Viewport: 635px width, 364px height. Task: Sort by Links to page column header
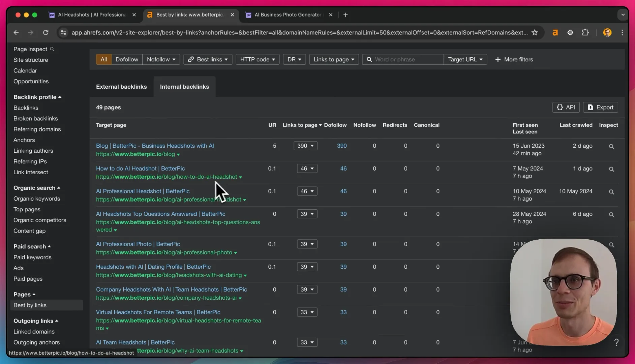302,125
